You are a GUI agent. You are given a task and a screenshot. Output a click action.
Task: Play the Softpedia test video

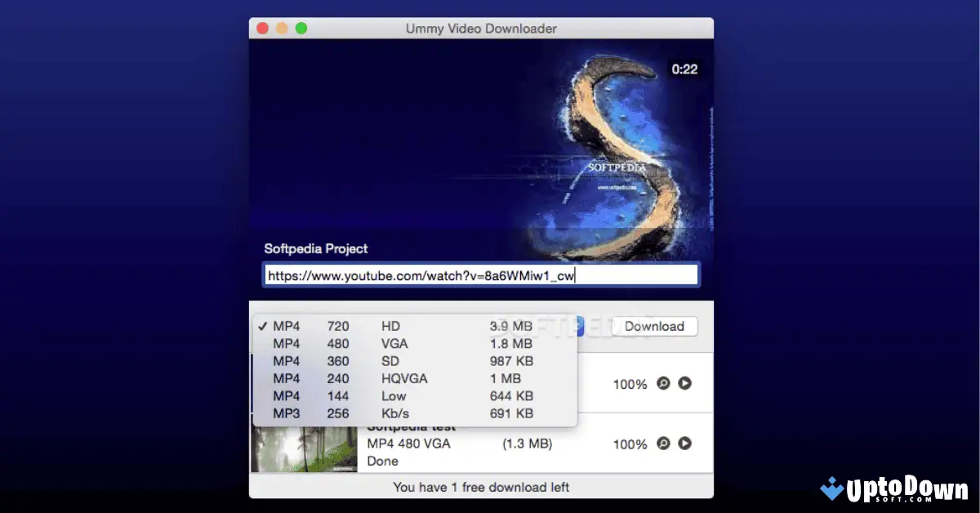click(684, 444)
